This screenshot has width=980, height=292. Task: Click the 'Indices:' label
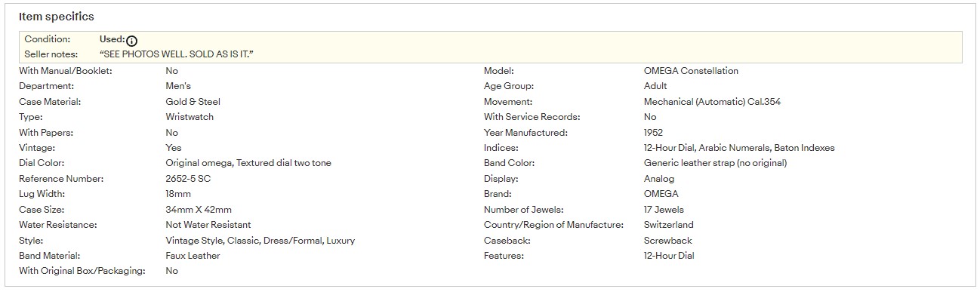coord(501,148)
